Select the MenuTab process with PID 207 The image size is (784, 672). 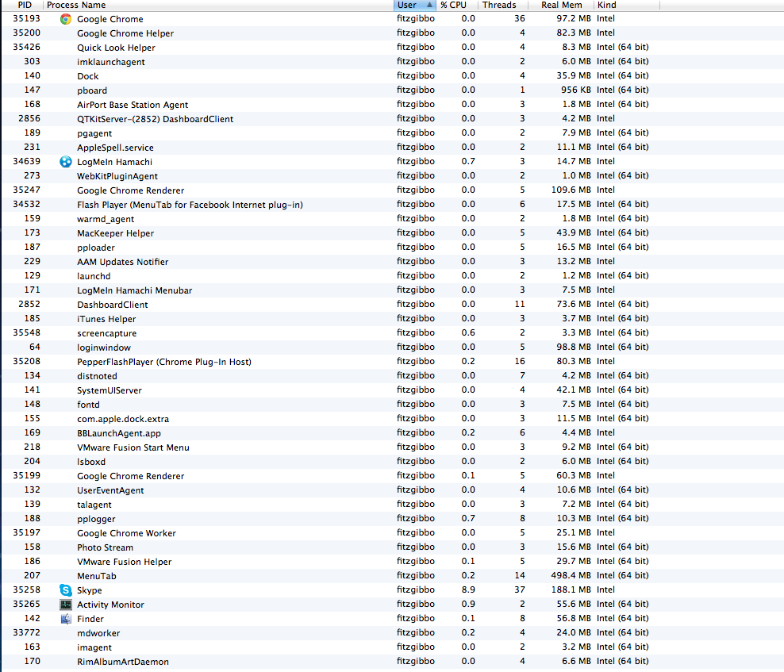[x=392, y=576]
